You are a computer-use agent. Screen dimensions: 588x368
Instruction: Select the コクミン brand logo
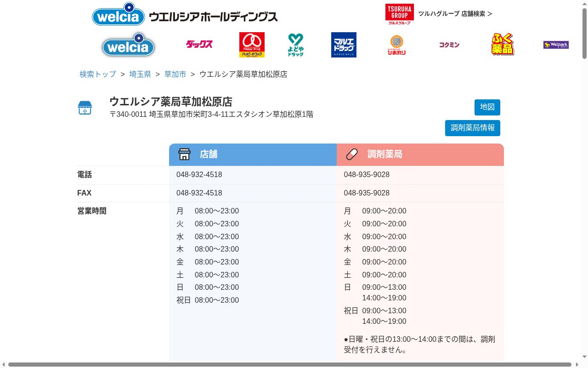(x=449, y=45)
